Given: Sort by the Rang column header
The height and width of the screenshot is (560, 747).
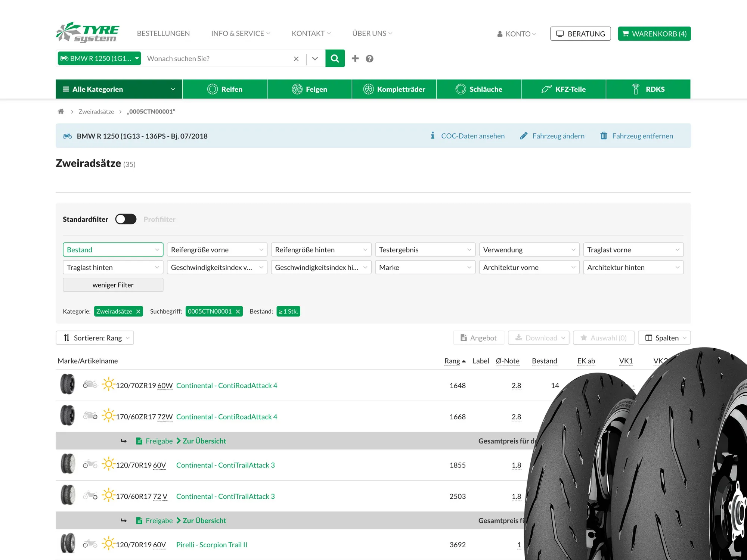Looking at the screenshot, I should click(455, 361).
